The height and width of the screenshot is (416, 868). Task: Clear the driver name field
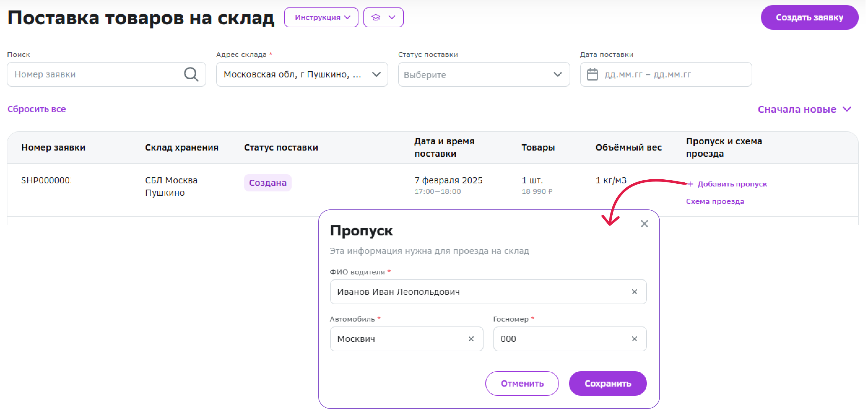tap(634, 292)
